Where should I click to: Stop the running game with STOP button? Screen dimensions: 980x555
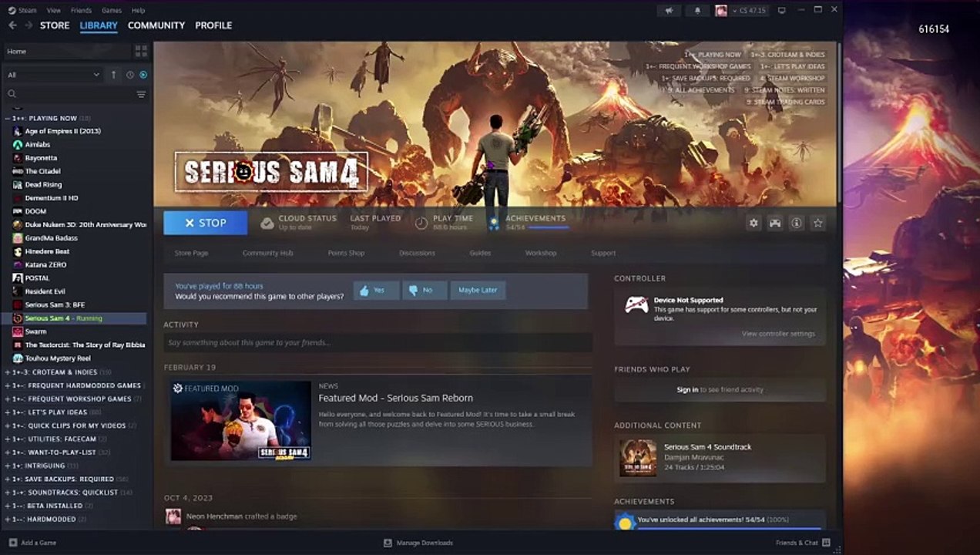tap(206, 223)
